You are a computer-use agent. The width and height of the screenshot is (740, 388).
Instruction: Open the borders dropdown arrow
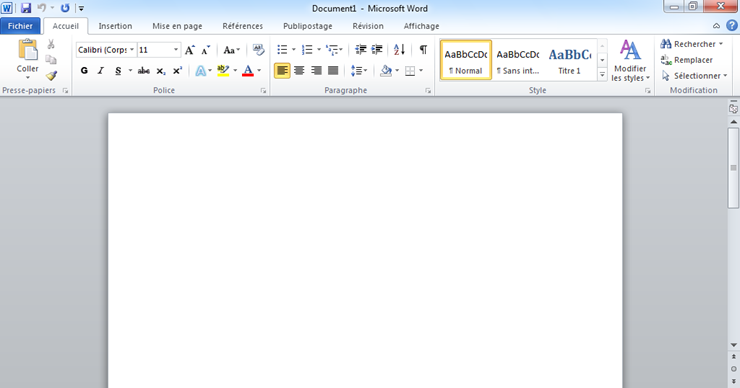click(421, 71)
